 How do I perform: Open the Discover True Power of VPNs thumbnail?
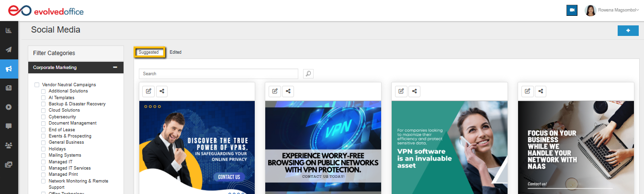click(197, 147)
